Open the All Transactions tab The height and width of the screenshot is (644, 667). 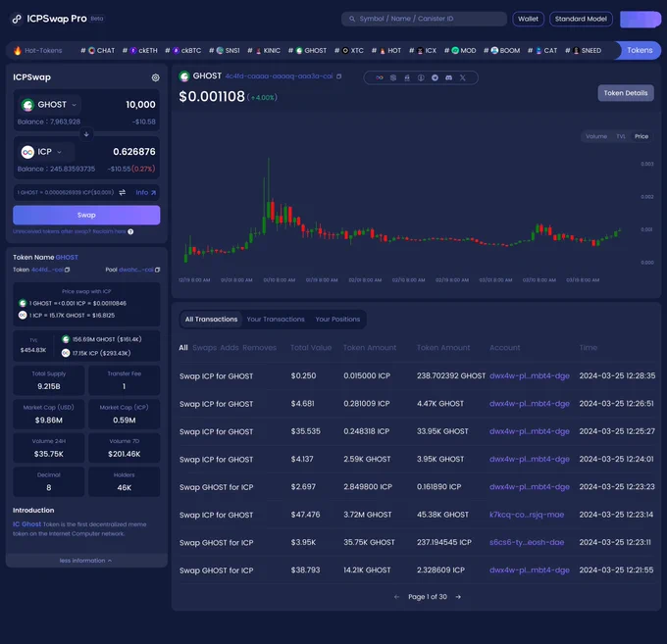point(211,320)
